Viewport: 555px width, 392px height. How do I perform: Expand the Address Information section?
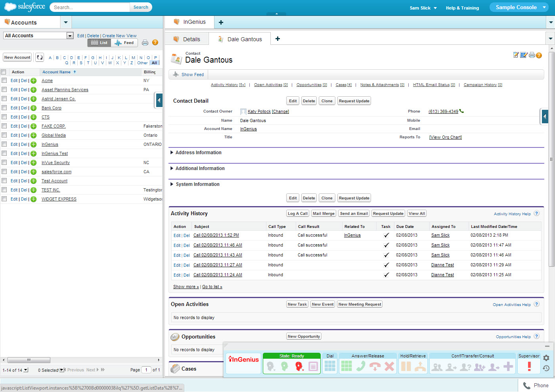pyautogui.click(x=198, y=153)
